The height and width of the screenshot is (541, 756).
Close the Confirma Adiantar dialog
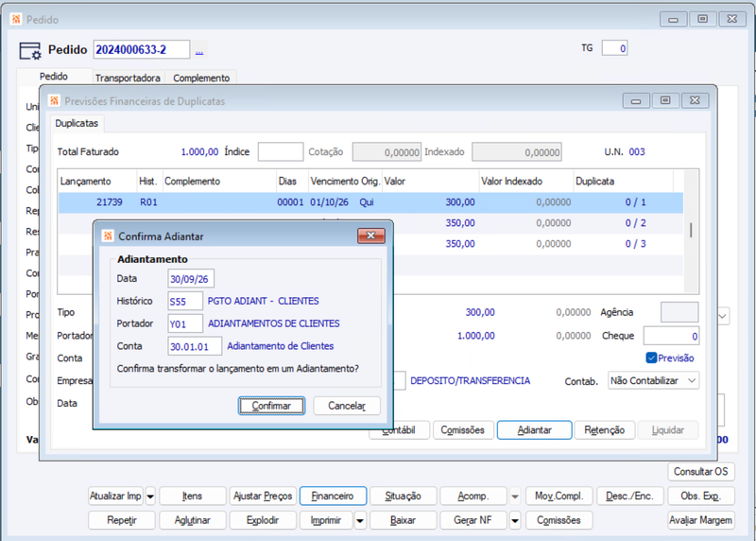click(x=370, y=236)
